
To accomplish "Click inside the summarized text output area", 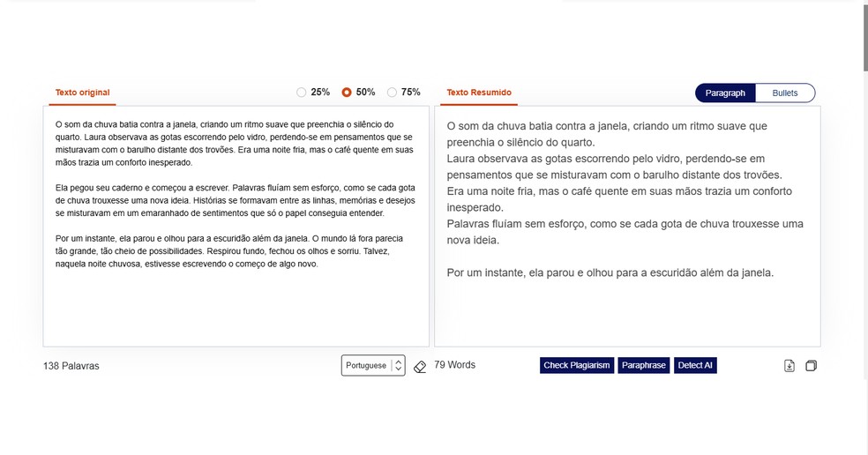I will [626, 309].
